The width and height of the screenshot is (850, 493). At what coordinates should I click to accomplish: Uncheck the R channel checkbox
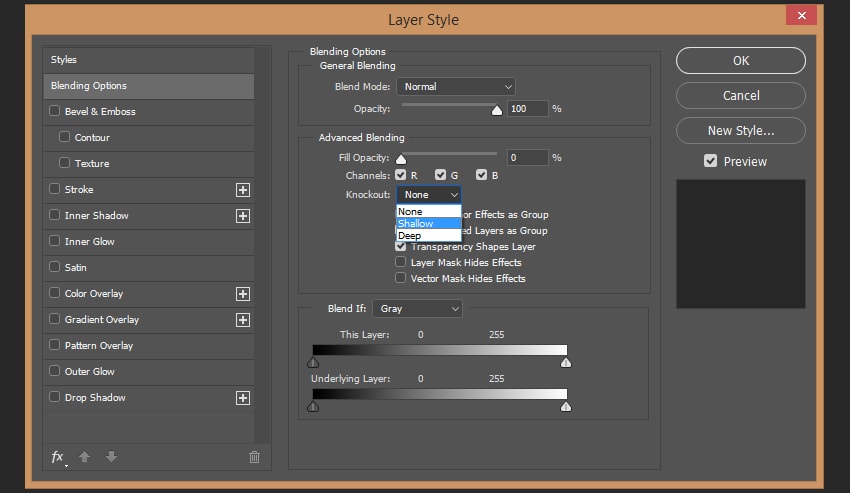pyautogui.click(x=401, y=175)
